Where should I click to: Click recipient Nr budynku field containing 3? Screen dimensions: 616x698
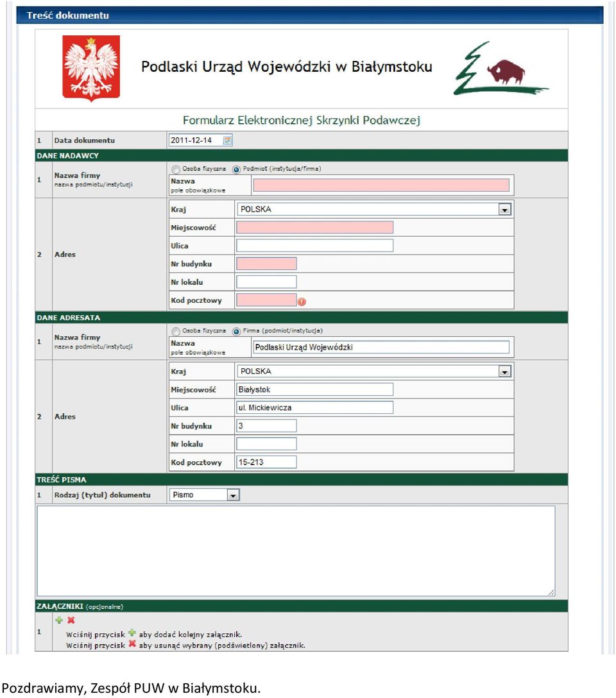click(266, 425)
